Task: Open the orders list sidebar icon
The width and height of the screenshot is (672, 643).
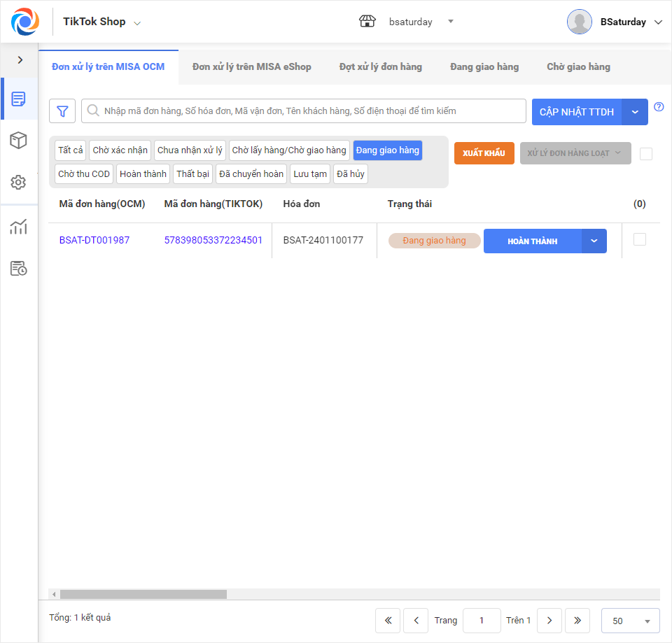Action: pyautogui.click(x=18, y=99)
